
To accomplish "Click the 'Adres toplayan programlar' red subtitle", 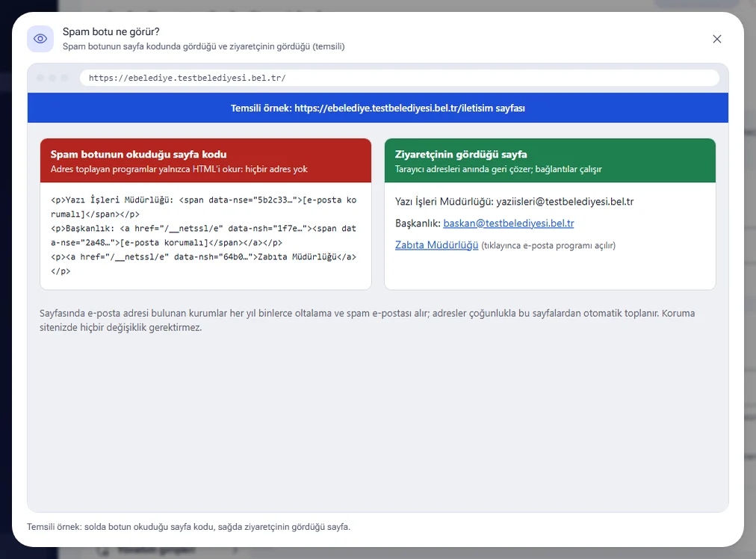I will coord(179,170).
